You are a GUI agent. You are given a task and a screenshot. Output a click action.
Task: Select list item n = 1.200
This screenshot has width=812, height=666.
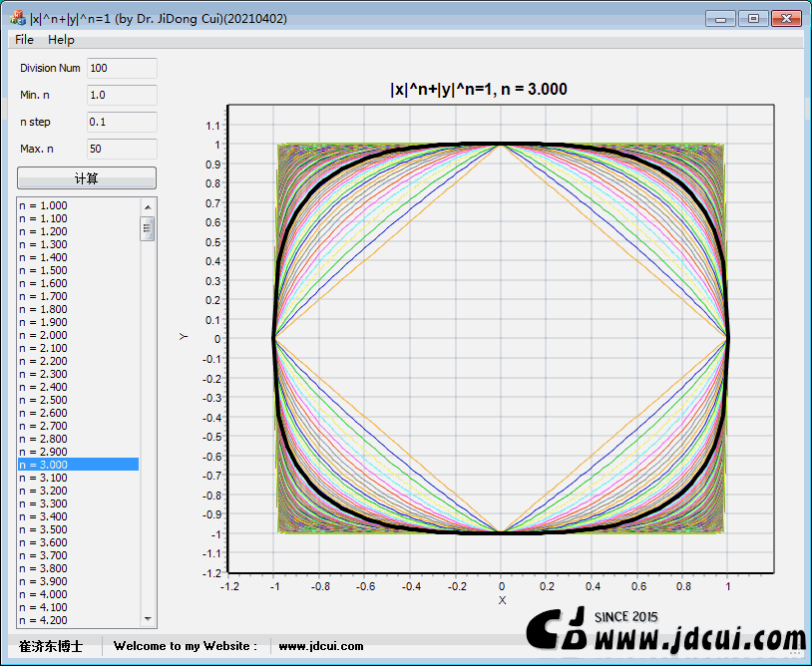(x=78, y=231)
